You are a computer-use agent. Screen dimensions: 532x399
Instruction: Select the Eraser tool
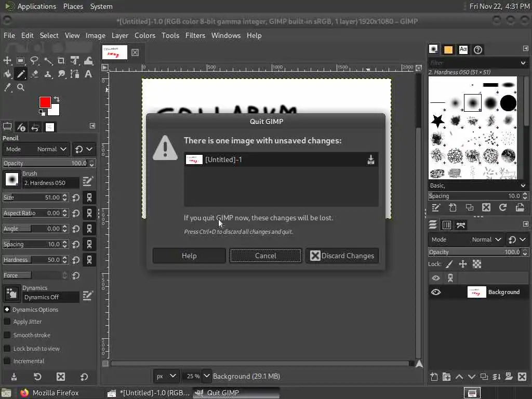(34, 74)
